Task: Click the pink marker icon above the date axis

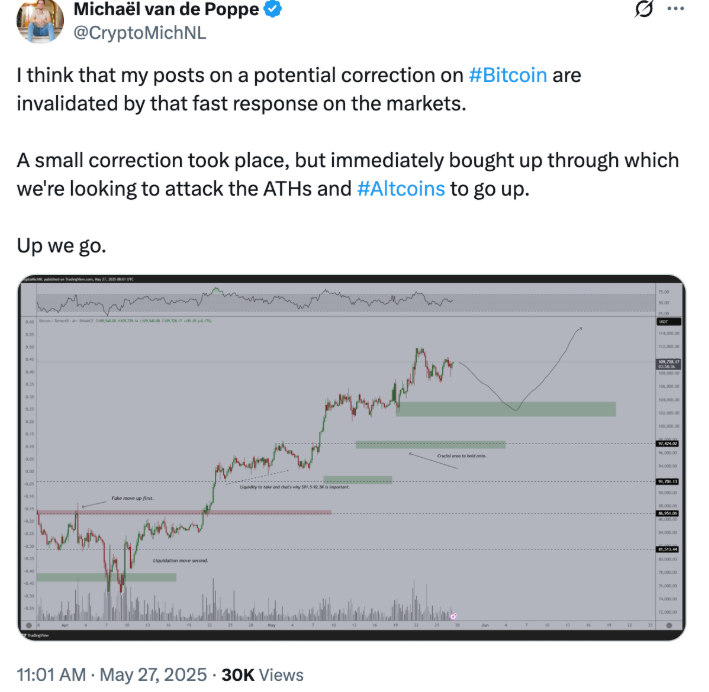Action: pos(454,616)
